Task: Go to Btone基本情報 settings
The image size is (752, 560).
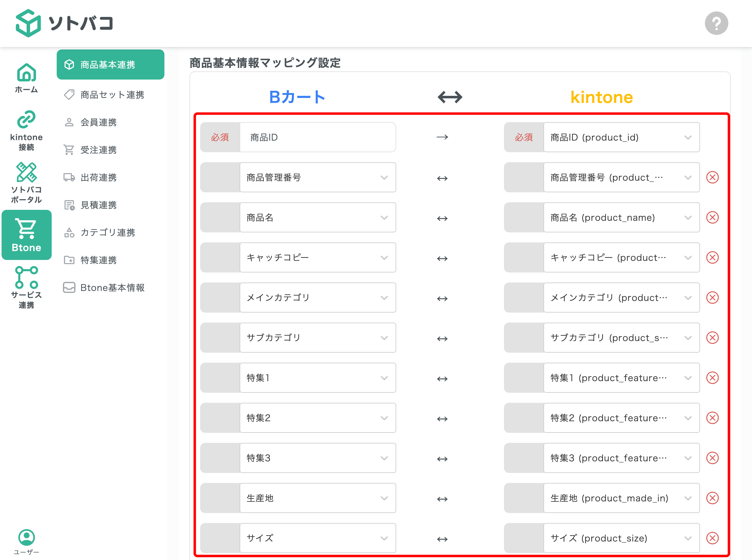Action: 112,288
